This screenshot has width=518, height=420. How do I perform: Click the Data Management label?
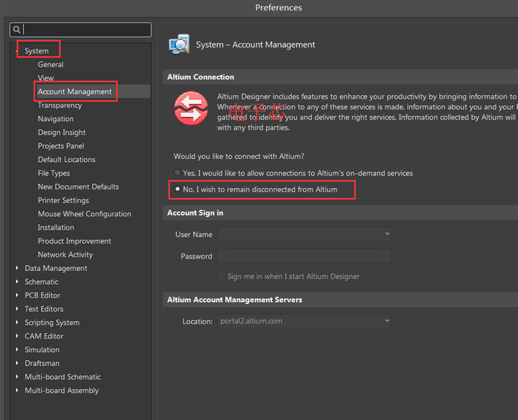coord(55,268)
